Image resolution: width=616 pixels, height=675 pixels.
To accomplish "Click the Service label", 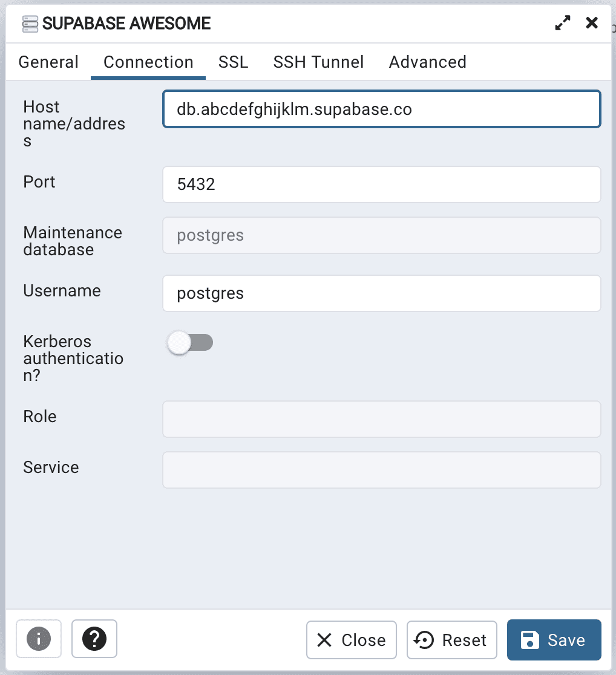I will [51, 467].
